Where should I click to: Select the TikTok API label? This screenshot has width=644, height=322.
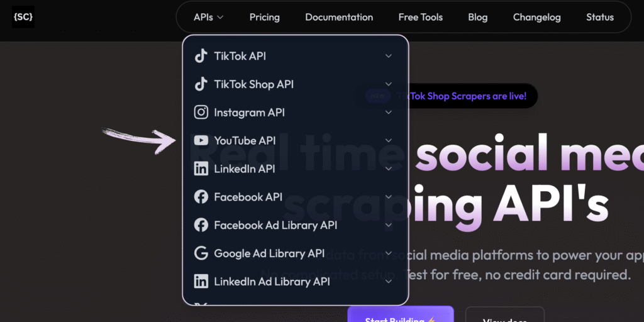coord(240,56)
